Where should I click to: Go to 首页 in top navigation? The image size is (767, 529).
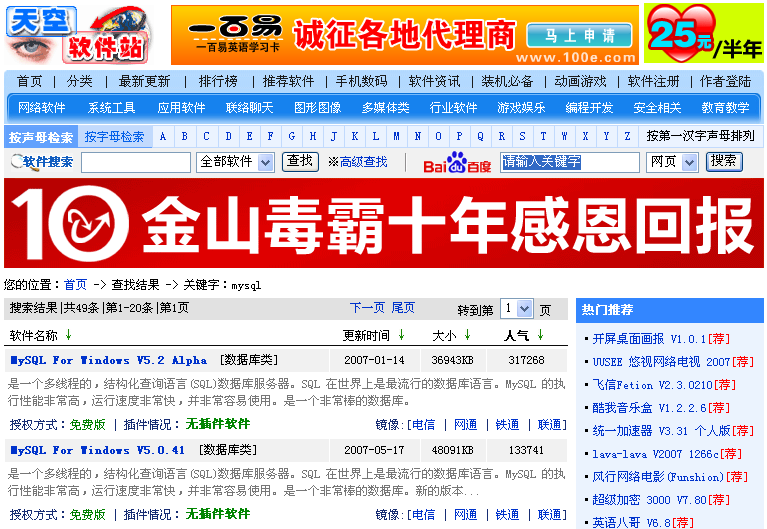click(x=30, y=81)
